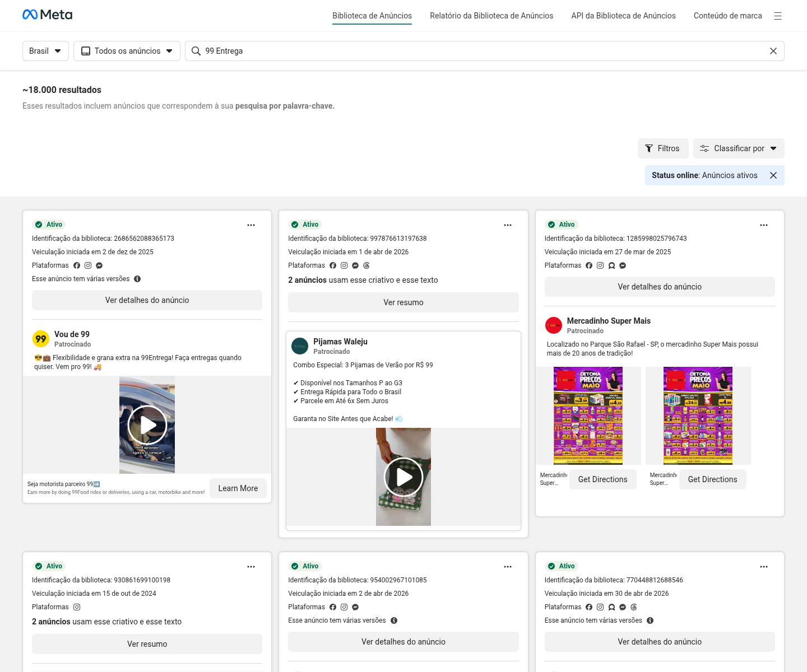Open the hamburger menu in the header
Screen dimensions: 807x672
pyautogui.click(x=778, y=16)
